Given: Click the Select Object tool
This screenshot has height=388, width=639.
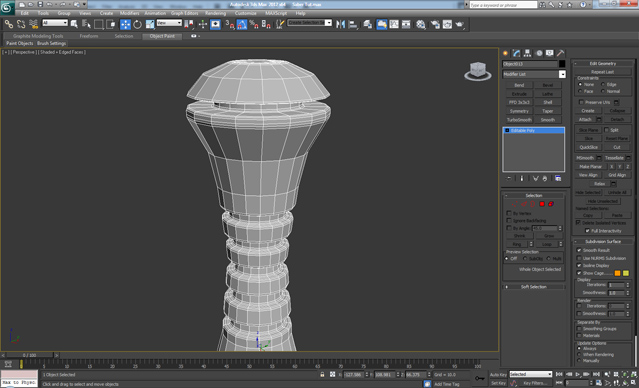Looking at the screenshot, I should pyautogui.click(x=74, y=24).
